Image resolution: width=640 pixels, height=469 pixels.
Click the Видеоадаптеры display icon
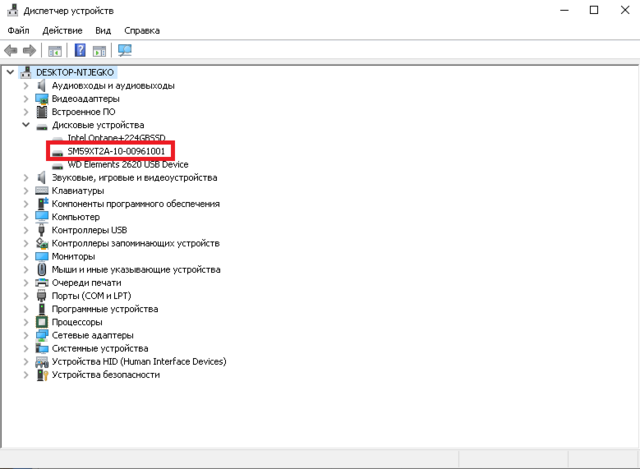pos(42,99)
